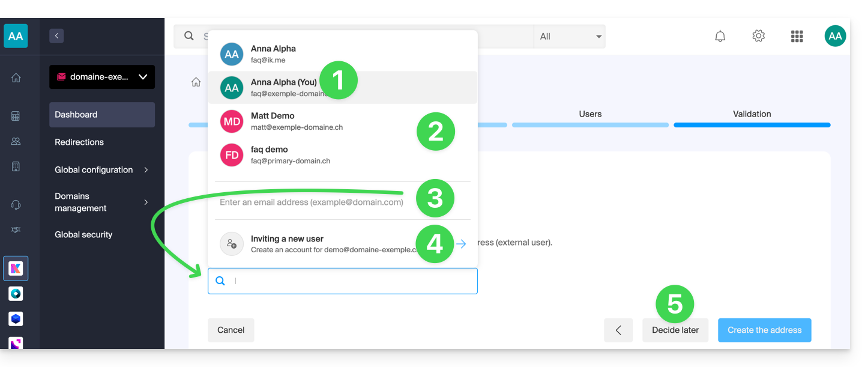Image resolution: width=868 pixels, height=367 pixels.
Task: Open the AA profile avatar at top right
Action: tap(835, 36)
